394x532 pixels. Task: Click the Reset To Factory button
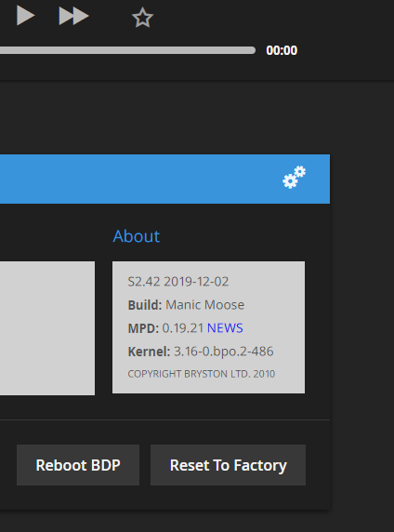[228, 465]
